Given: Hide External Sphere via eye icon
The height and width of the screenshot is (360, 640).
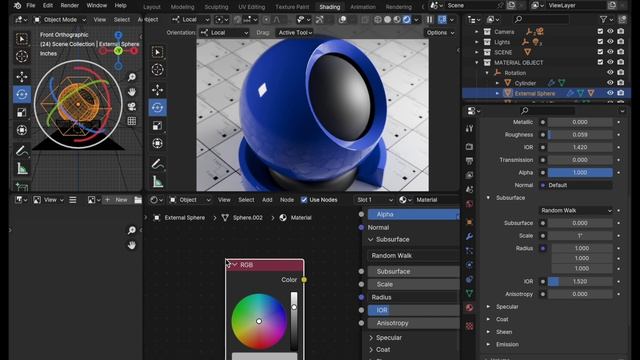Looking at the screenshot, I should click(610, 93).
